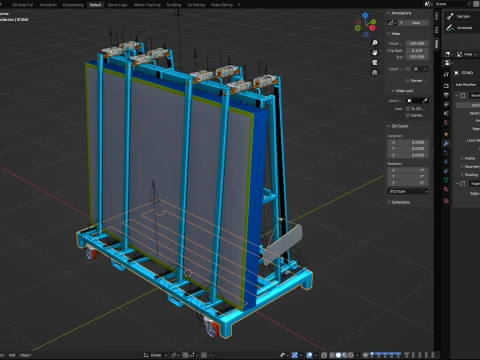Enable the Render Region checkbox
This screenshot has width=480, height=360.
point(407,81)
